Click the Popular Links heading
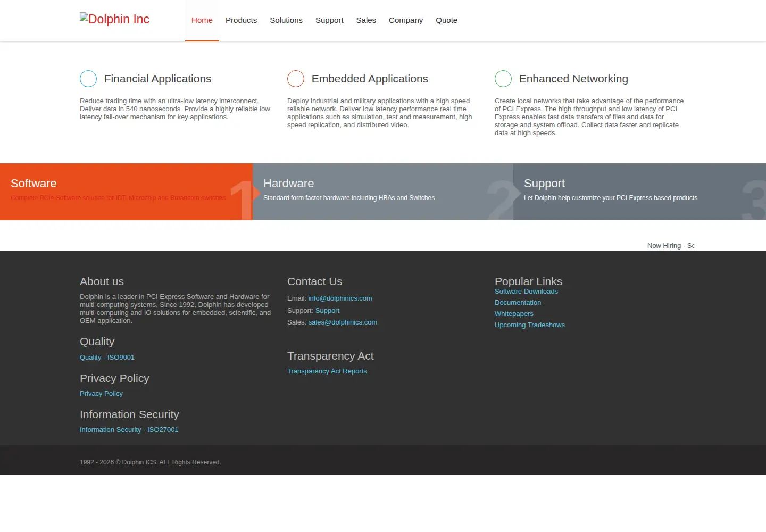This screenshot has width=766, height=532. pos(528,281)
